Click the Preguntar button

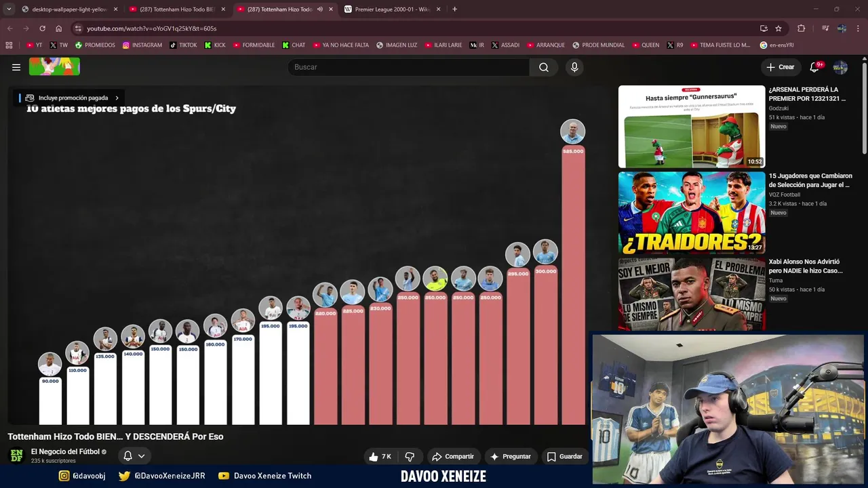coord(510,457)
